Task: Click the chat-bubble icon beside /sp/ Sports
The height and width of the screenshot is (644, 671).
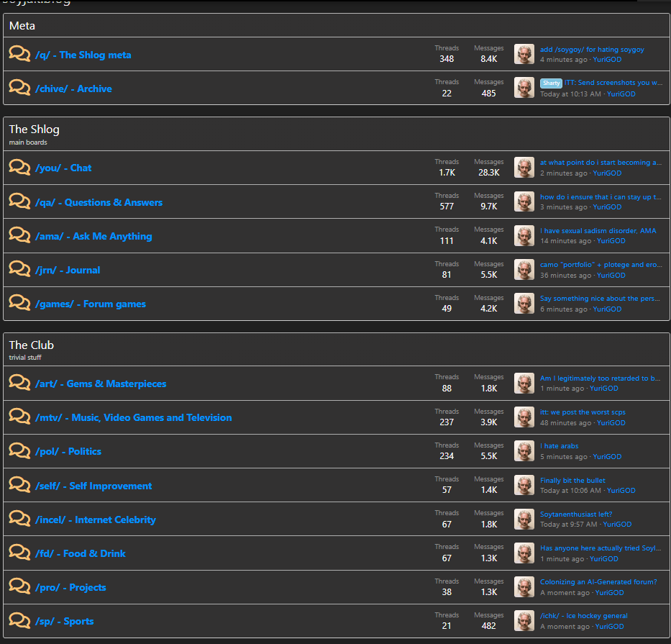Action: pos(19,620)
